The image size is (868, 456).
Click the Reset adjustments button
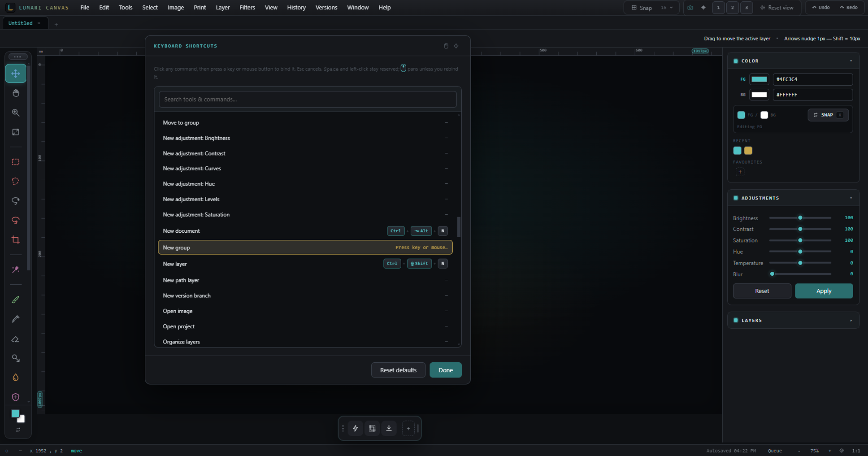762,291
